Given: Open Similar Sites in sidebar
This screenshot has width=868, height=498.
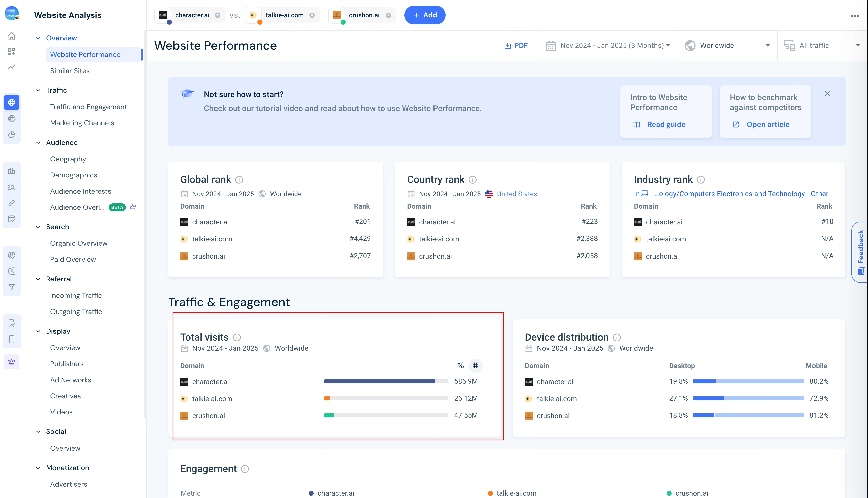Looking at the screenshot, I should [70, 71].
